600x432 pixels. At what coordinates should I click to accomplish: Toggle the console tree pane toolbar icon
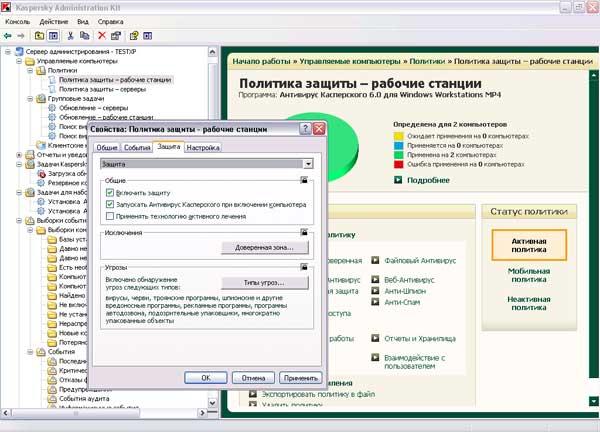pyautogui.click(x=53, y=36)
